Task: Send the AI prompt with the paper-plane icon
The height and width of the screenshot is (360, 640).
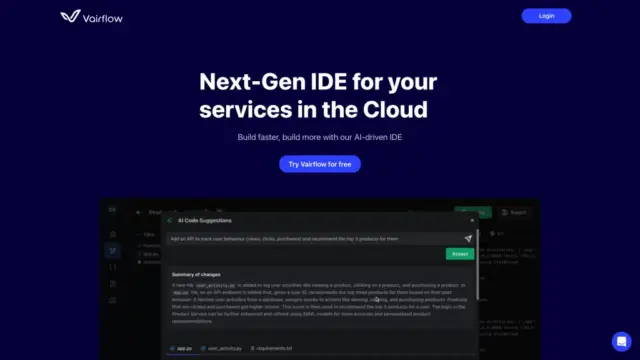Action: tap(468, 239)
